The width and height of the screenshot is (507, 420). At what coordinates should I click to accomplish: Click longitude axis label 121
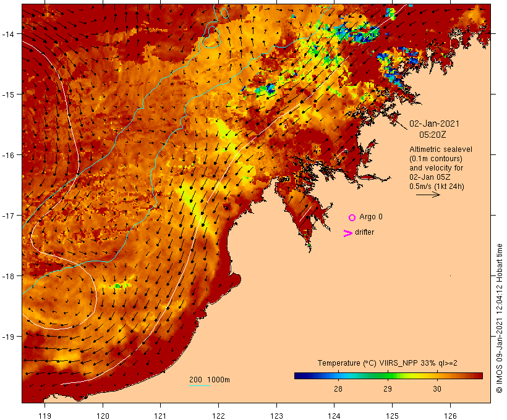(x=160, y=416)
